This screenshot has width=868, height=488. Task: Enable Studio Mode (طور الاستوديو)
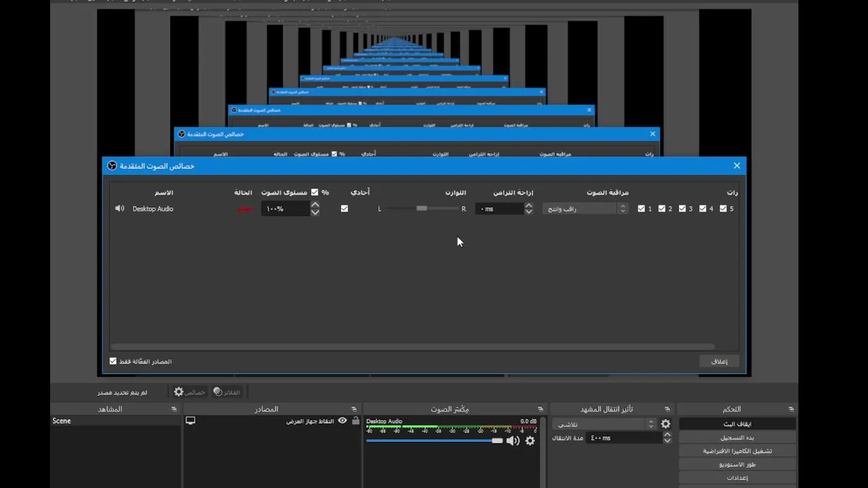(736, 464)
